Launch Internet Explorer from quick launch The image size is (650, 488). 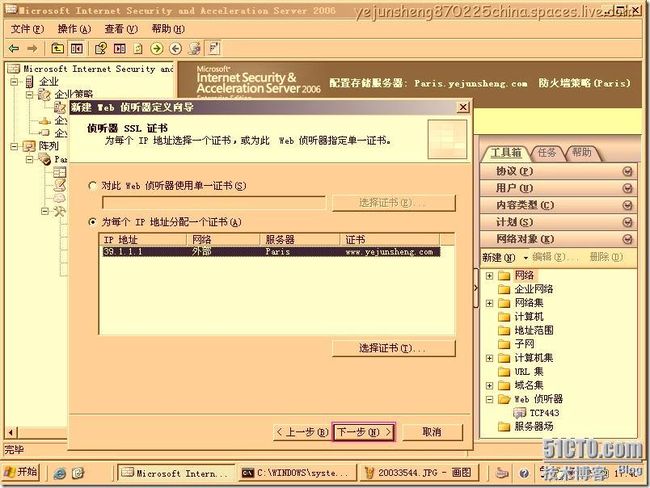pos(60,473)
